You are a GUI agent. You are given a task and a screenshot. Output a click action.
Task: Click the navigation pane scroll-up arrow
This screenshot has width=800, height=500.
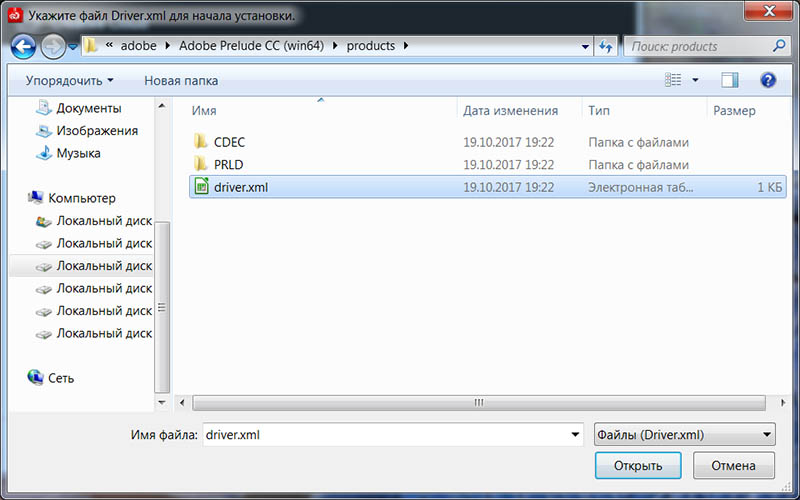click(162, 106)
